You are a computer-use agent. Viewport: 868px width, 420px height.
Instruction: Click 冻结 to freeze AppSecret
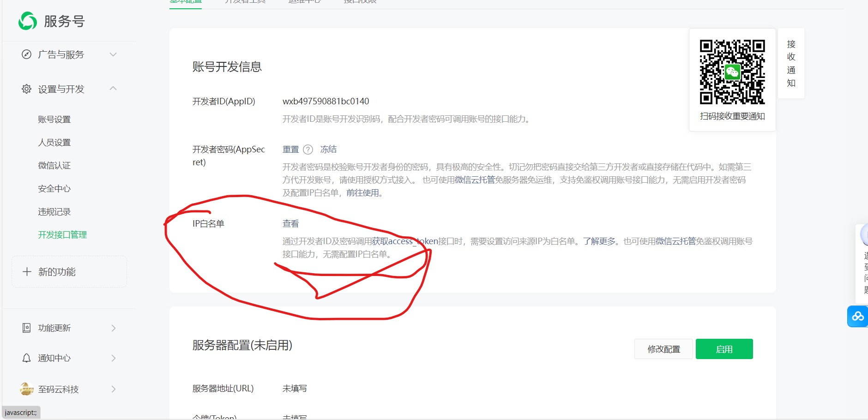pos(328,150)
